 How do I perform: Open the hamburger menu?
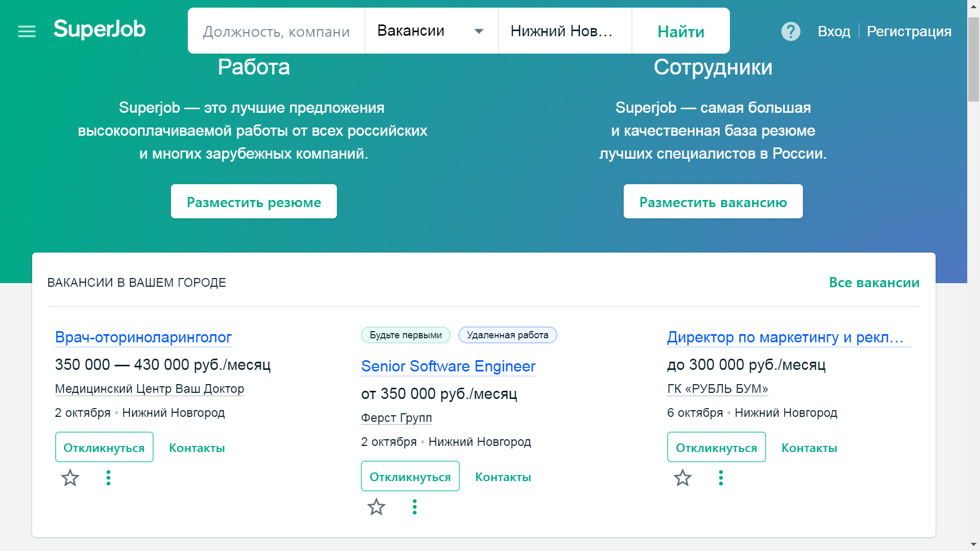click(x=27, y=32)
